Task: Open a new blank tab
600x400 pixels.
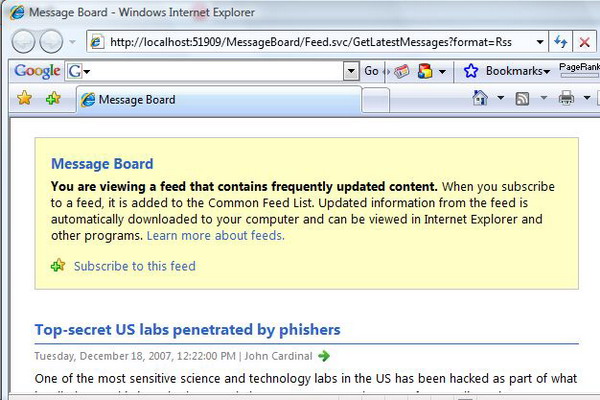Action: click(375, 100)
